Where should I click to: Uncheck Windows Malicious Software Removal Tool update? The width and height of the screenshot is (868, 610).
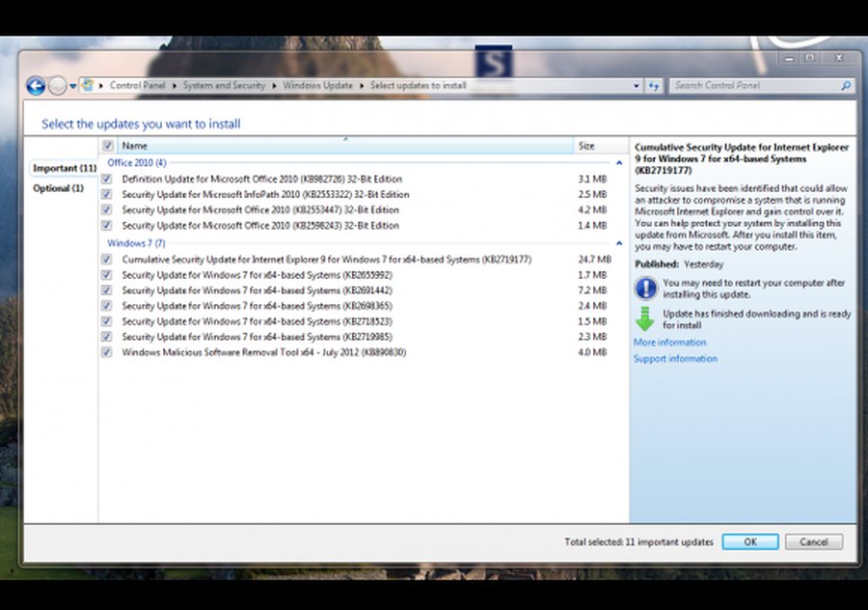coord(107,352)
